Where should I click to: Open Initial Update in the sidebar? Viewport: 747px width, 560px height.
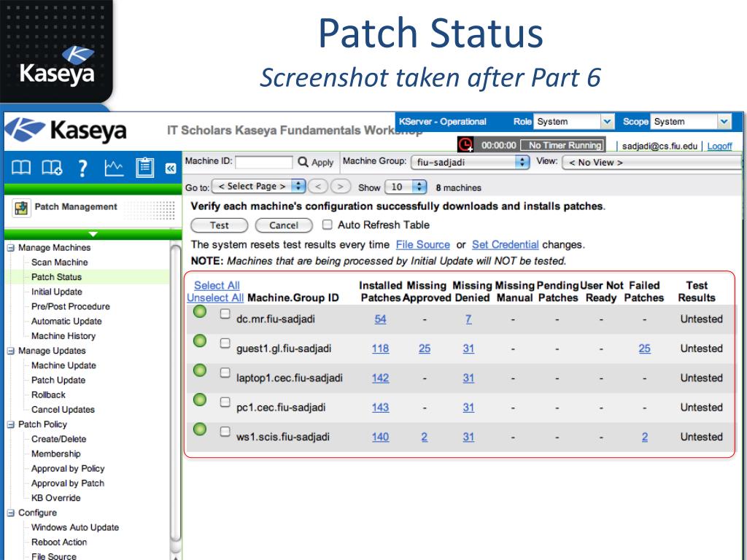[57, 292]
